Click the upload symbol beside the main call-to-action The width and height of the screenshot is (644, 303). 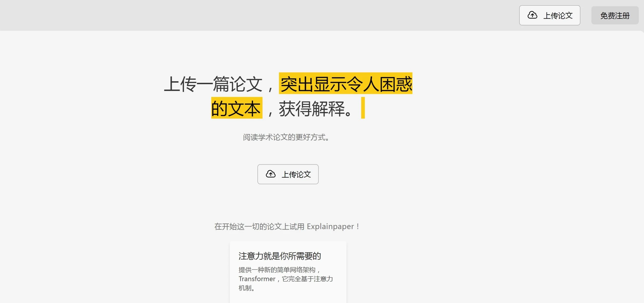(270, 173)
